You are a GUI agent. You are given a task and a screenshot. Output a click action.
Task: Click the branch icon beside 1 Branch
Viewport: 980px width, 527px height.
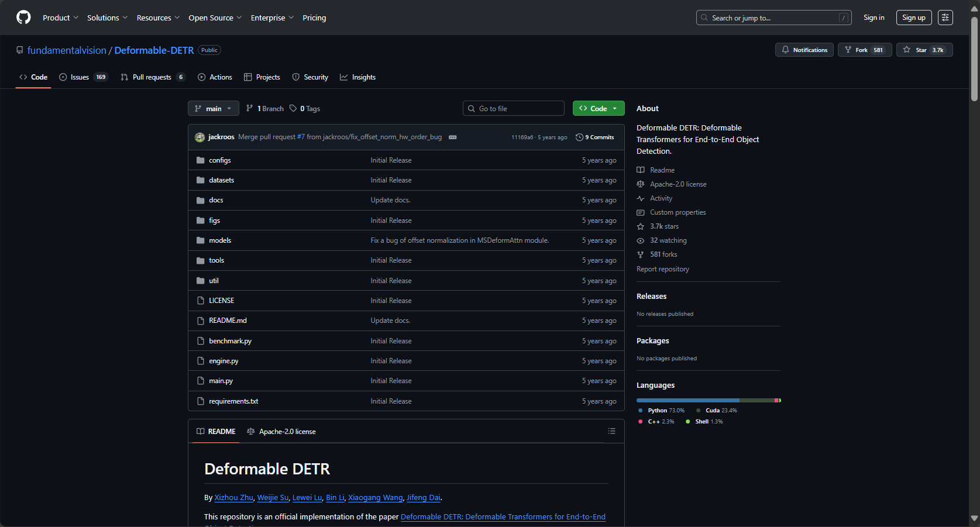(250, 108)
